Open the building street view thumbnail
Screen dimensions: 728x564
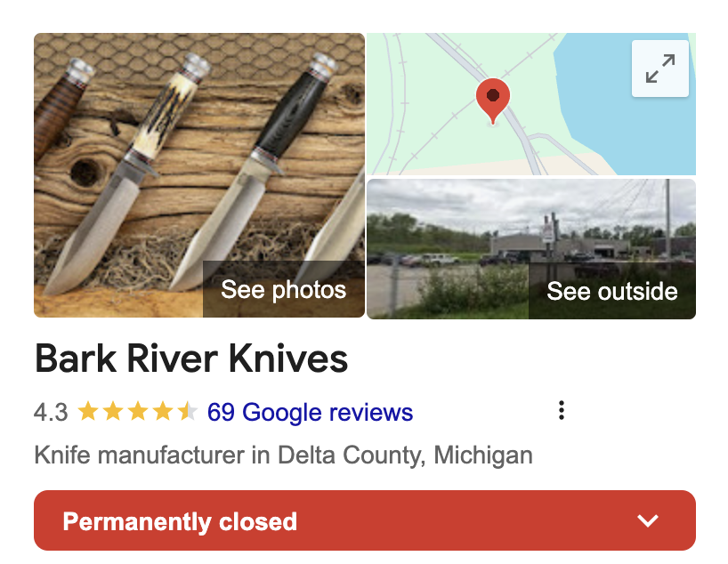(x=531, y=249)
